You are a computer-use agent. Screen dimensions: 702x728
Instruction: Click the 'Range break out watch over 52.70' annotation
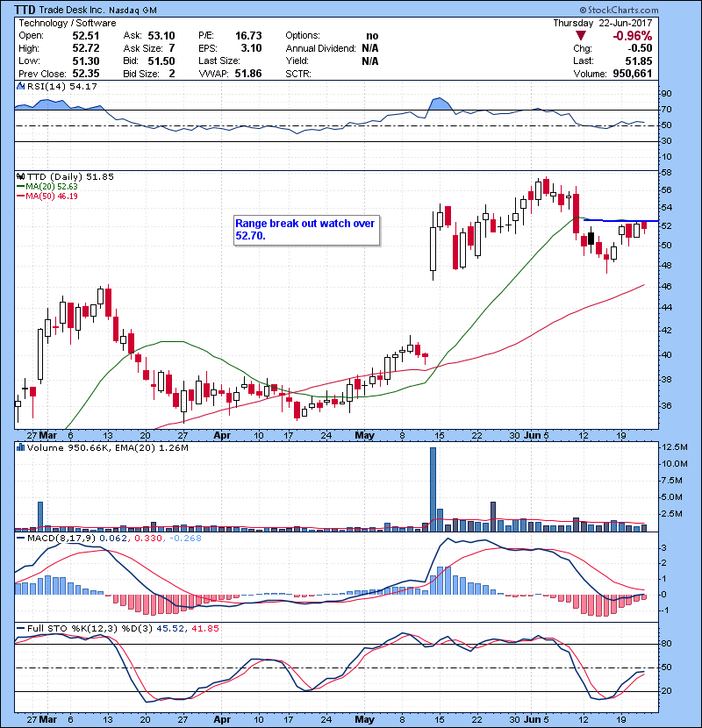click(x=306, y=230)
